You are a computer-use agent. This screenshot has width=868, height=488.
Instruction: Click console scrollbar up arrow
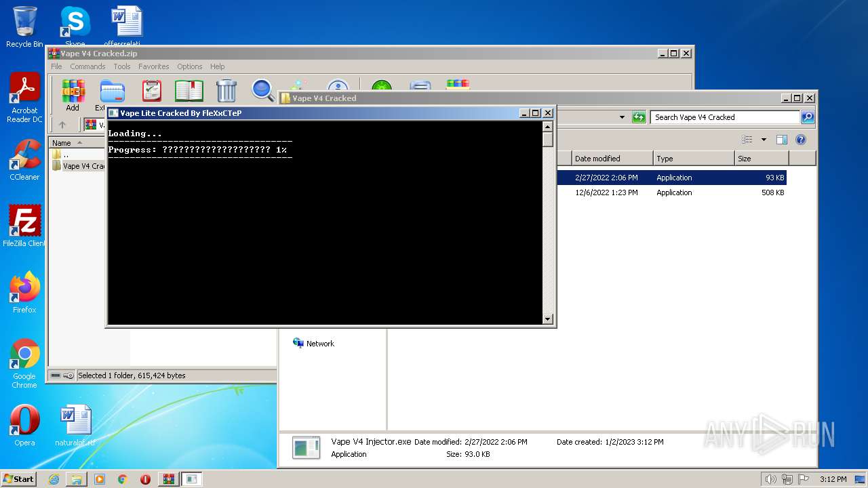coord(548,127)
